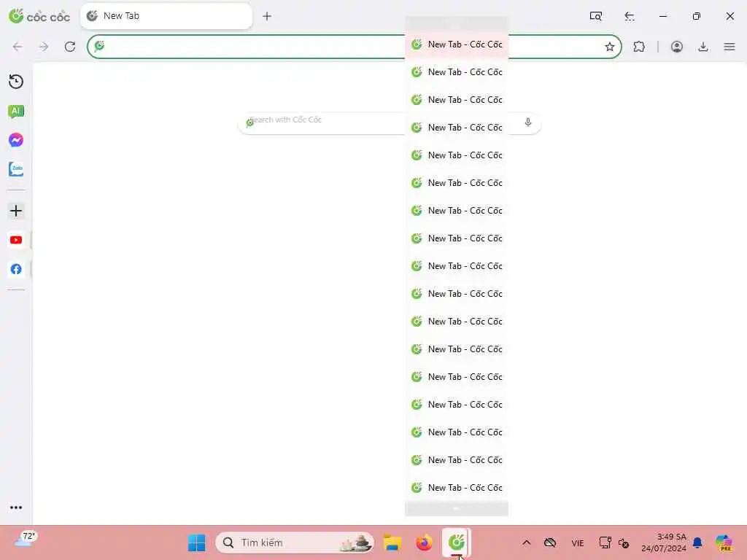Screen dimensions: 747x560
Task: Open Facebook from the sidebar
Action: click(x=16, y=269)
